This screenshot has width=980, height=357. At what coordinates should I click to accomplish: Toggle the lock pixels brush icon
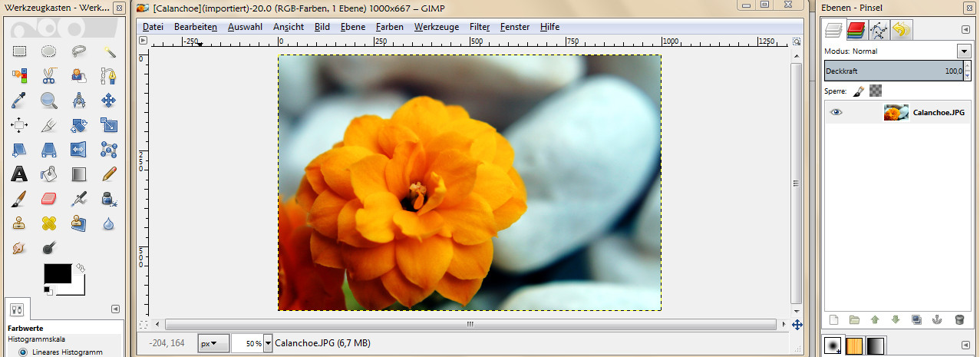pyautogui.click(x=859, y=91)
